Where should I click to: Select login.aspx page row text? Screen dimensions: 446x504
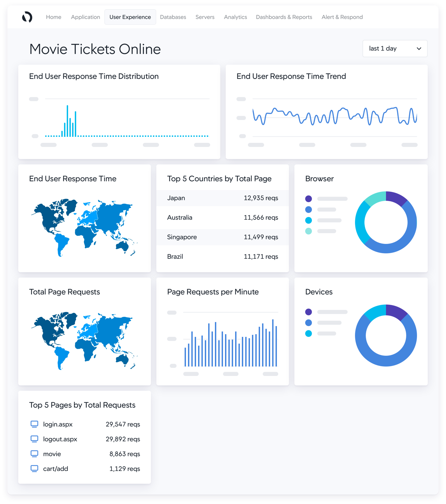pyautogui.click(x=58, y=424)
